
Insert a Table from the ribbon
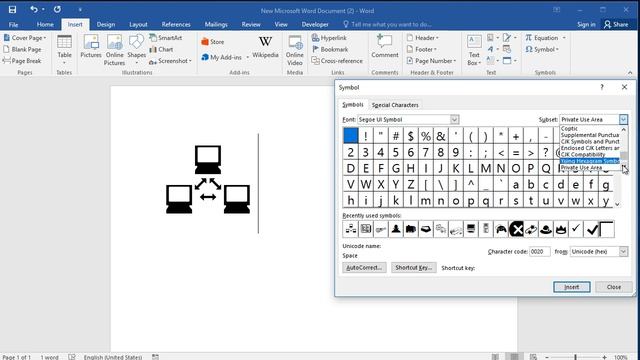click(64, 50)
